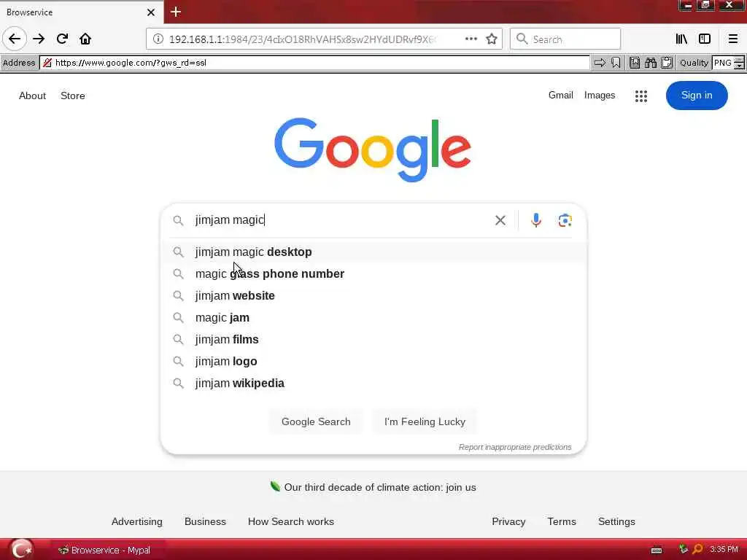Click the Google Search button
Image resolution: width=747 pixels, height=560 pixels.
(316, 421)
